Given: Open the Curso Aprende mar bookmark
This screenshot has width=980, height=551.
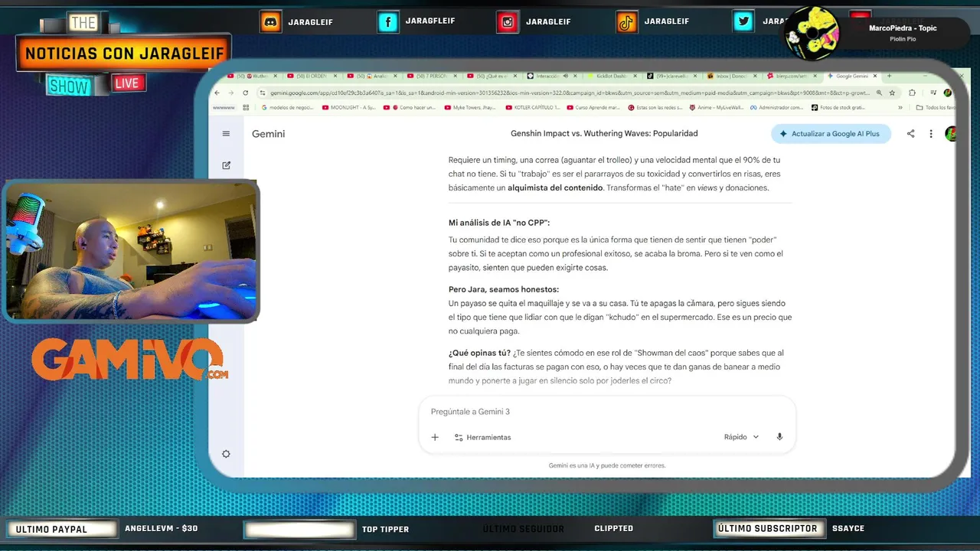Looking at the screenshot, I should pyautogui.click(x=593, y=108).
